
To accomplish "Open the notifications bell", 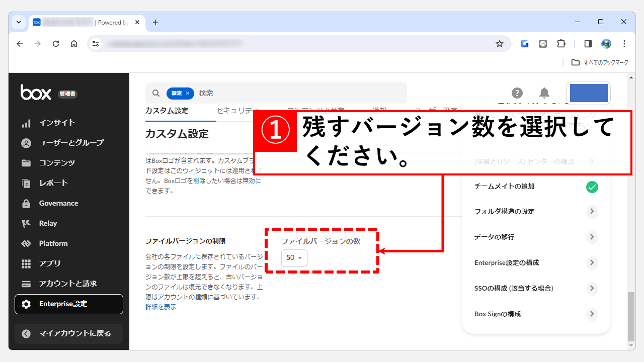I will (x=544, y=93).
